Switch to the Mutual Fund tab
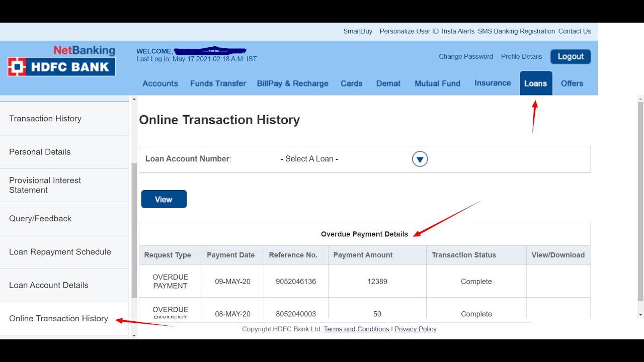 438,83
